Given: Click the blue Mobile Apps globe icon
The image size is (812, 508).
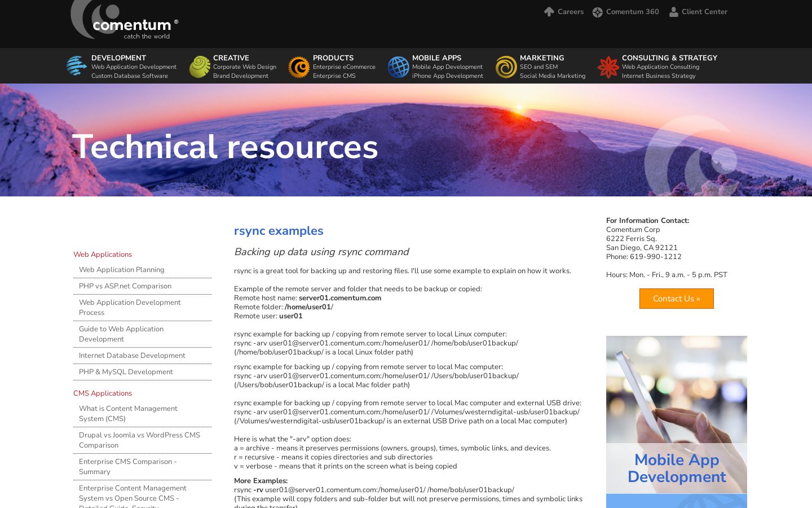Looking at the screenshot, I should point(398,67).
